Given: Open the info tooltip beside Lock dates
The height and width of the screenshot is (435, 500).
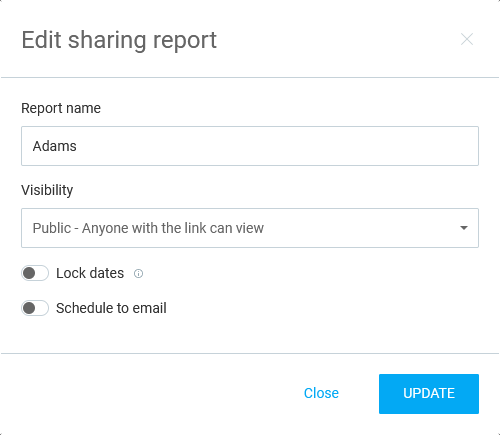Looking at the screenshot, I should pos(138,274).
